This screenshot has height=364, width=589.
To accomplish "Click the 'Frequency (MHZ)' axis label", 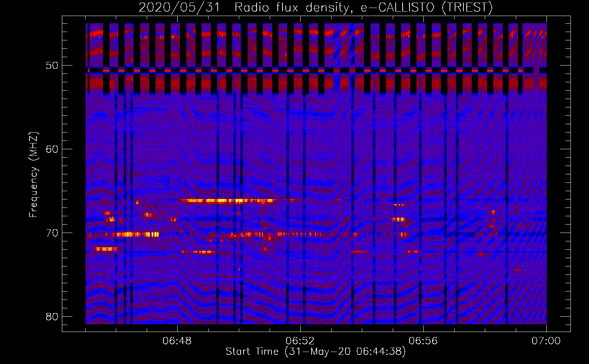I will point(33,175).
